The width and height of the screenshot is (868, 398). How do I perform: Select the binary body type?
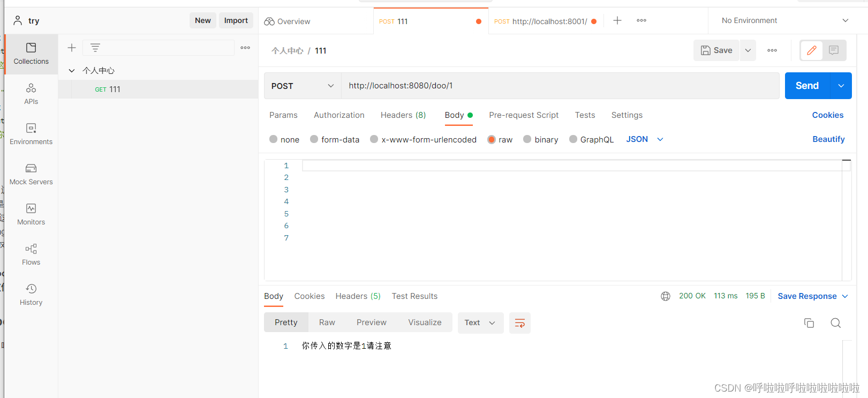click(527, 139)
